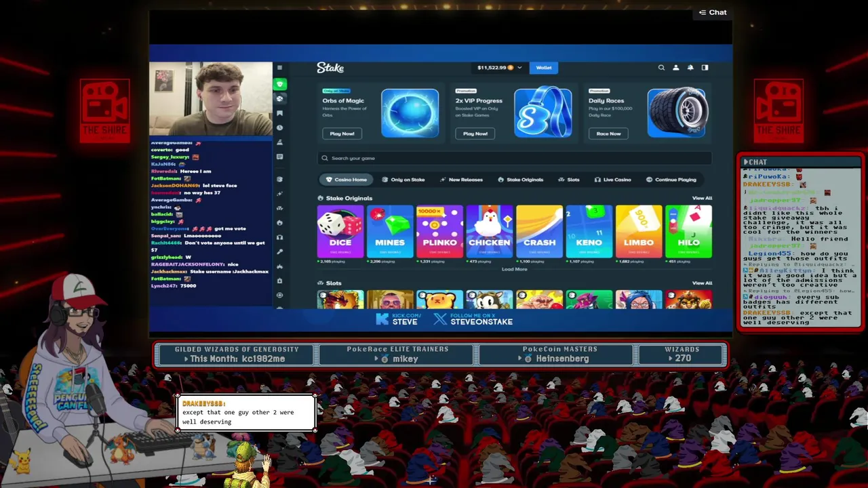Select the New Releases tab
Image resolution: width=868 pixels, height=488 pixels.
point(461,180)
